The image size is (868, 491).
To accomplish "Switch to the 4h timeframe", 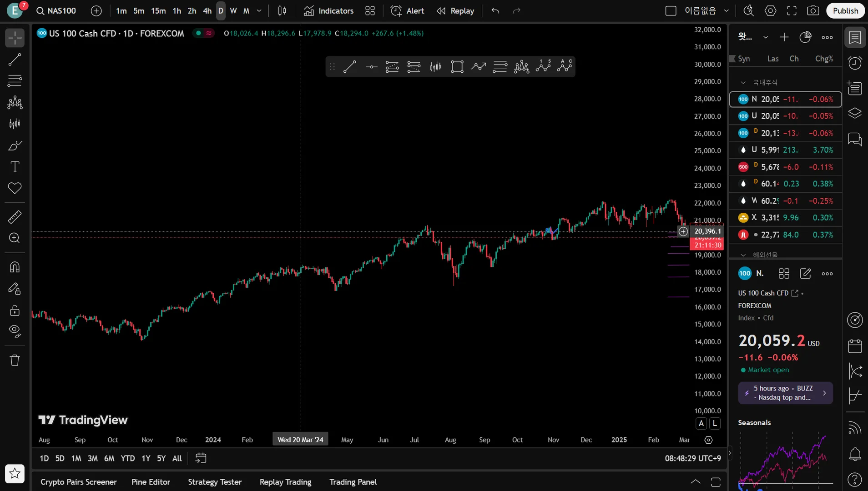I will [x=207, y=11].
